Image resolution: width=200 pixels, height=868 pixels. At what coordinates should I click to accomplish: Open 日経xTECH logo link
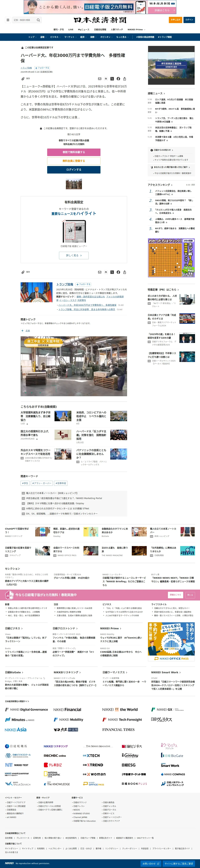tap(91, 755)
